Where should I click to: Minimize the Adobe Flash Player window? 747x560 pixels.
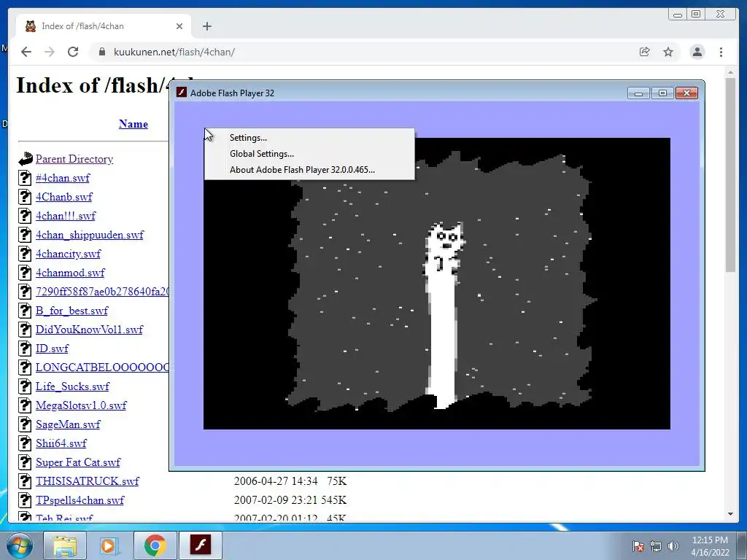(x=638, y=93)
